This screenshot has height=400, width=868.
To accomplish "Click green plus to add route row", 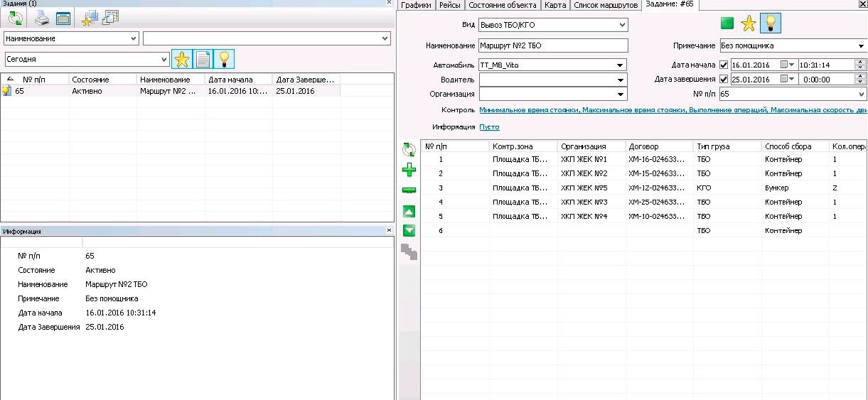I will pyautogui.click(x=409, y=170).
